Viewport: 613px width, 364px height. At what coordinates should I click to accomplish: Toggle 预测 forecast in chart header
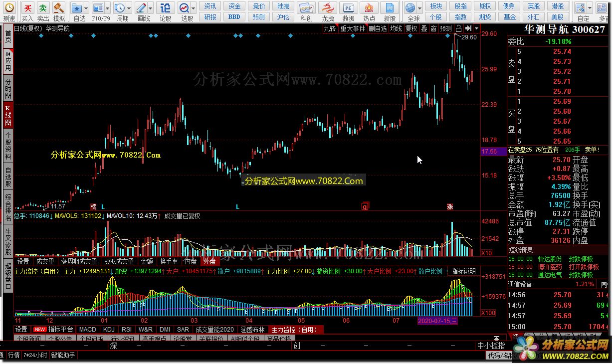(446, 28)
